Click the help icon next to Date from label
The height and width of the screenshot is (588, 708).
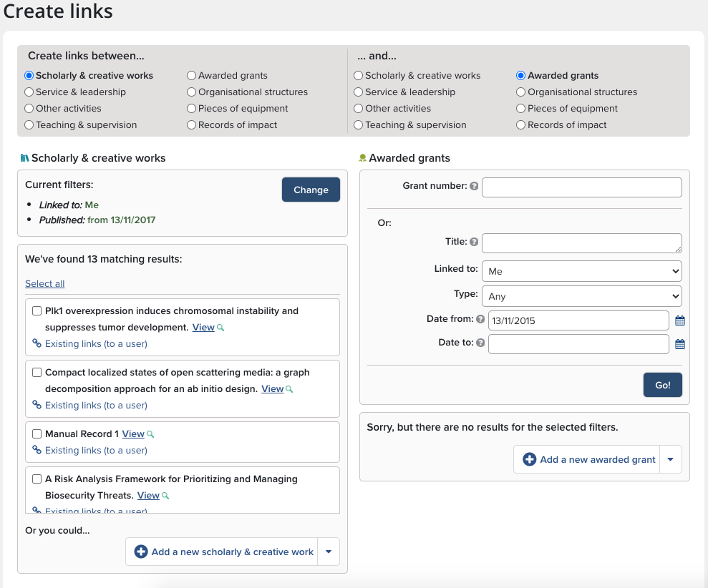point(480,320)
